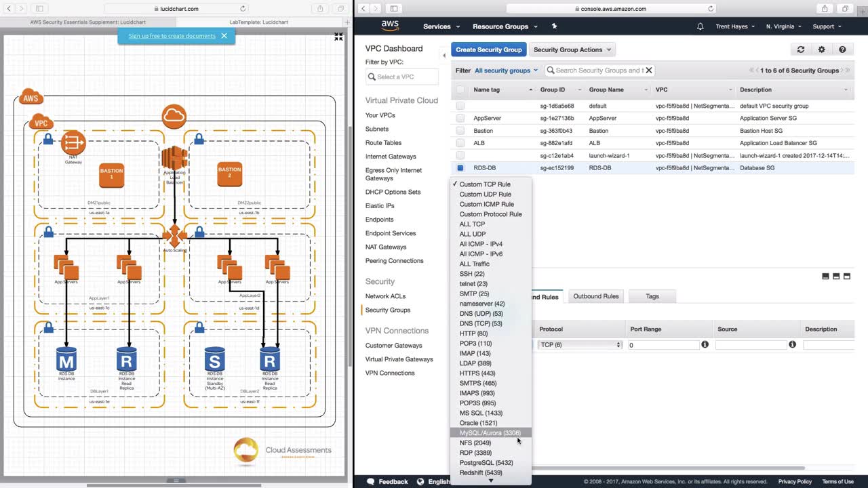This screenshot has width=868, height=488.
Task: Open Security Group Actions dropdown
Action: click(572, 49)
